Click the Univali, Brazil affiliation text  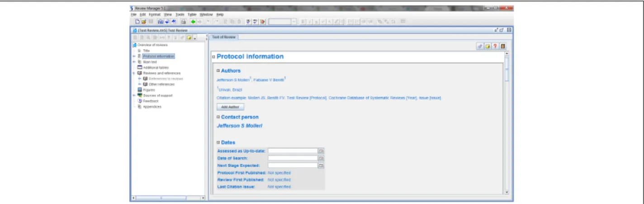230,89
